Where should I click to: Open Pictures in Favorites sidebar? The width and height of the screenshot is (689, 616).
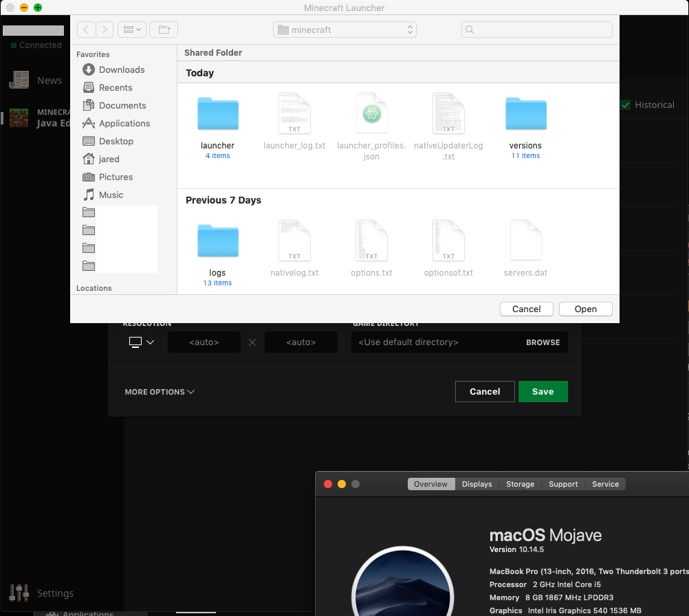(x=108, y=177)
